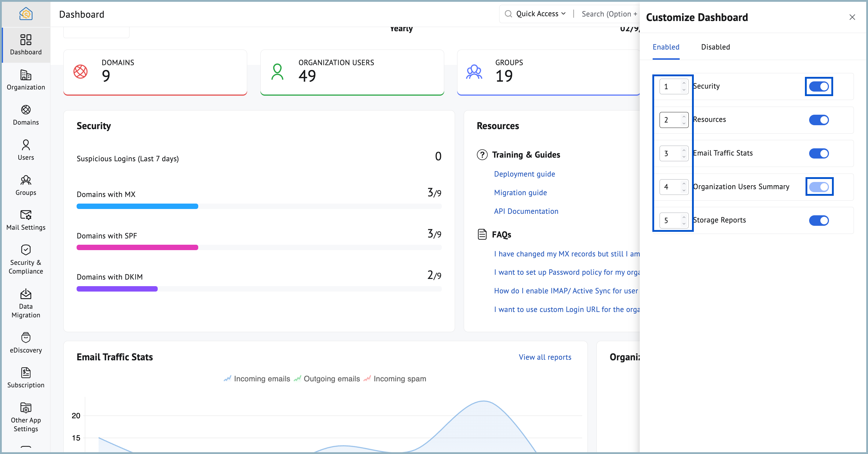Open Mail Settings from the sidebar
The width and height of the screenshot is (868, 454).
click(26, 220)
